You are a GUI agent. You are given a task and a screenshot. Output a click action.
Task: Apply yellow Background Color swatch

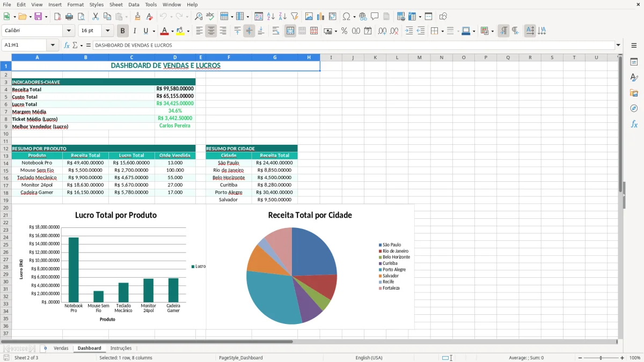(180, 31)
